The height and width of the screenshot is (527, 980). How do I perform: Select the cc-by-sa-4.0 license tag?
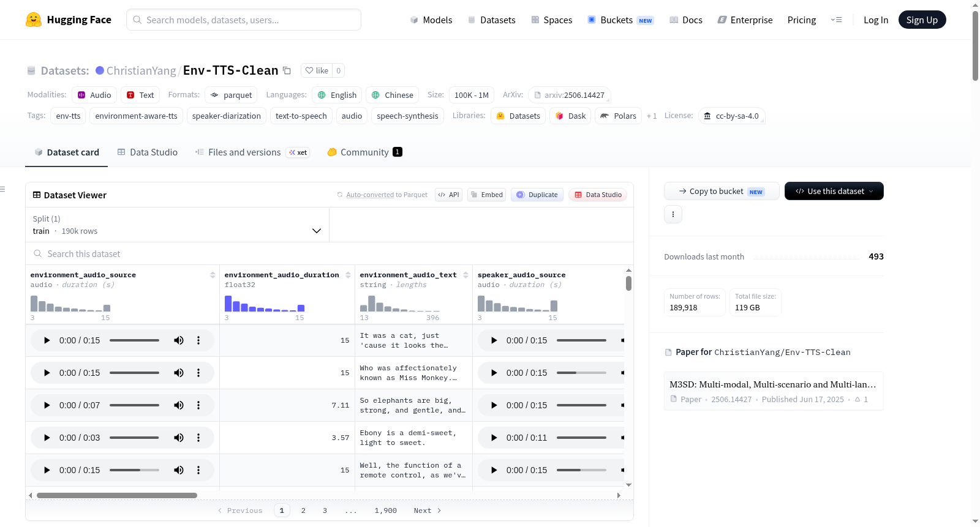(x=731, y=116)
